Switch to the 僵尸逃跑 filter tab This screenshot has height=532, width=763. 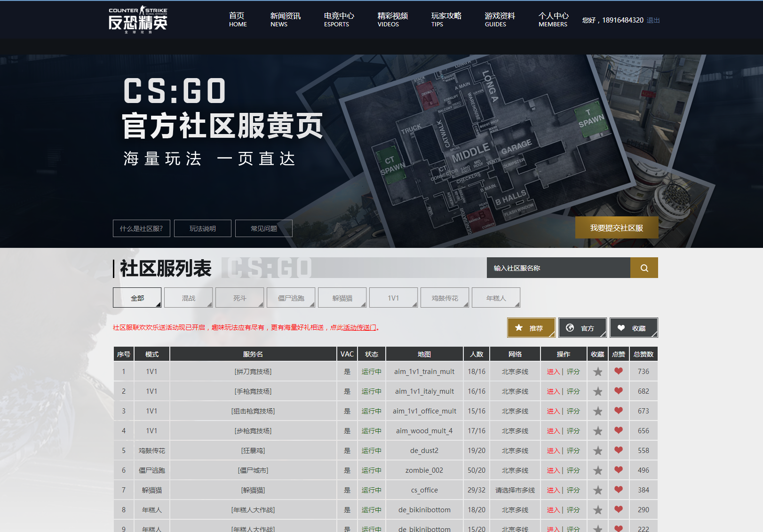(291, 297)
